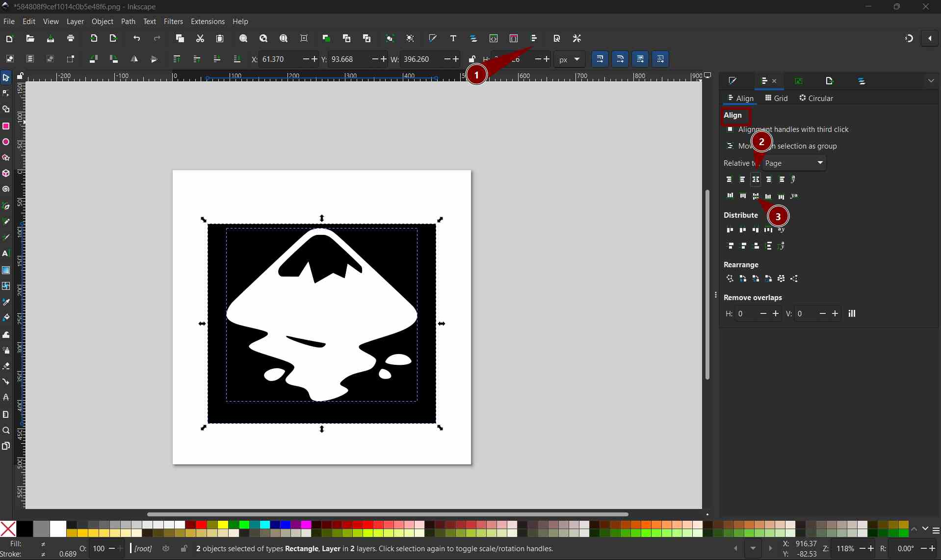Toggle scale stroke width with object
Screen dimensions: 941x560
[x=600, y=59]
